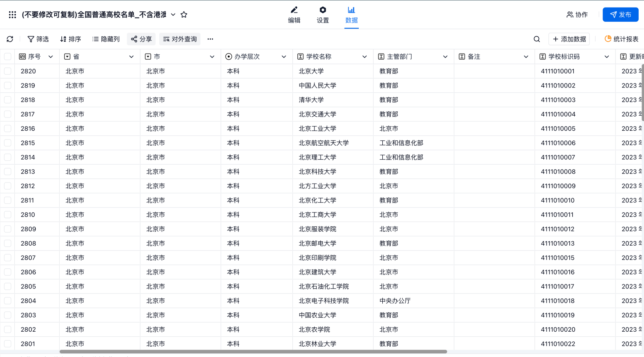Check the row 2820 checkbox
The image size is (644, 357).
7,71
